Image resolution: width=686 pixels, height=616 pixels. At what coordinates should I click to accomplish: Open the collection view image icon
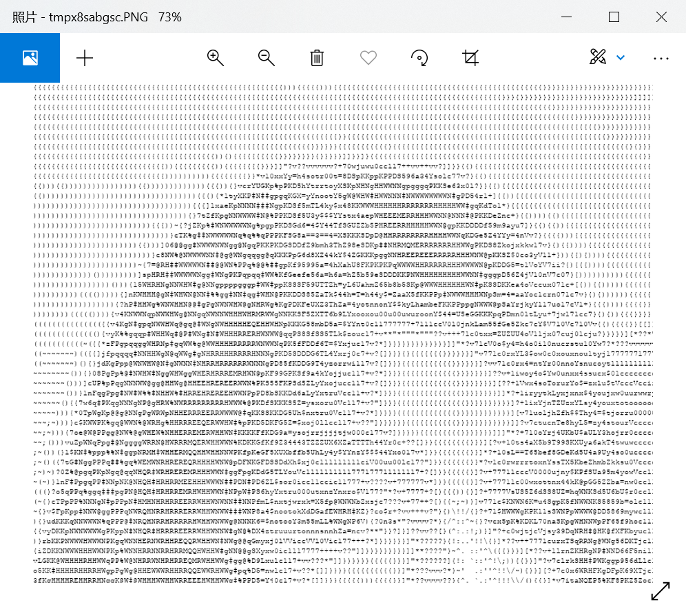click(30, 58)
